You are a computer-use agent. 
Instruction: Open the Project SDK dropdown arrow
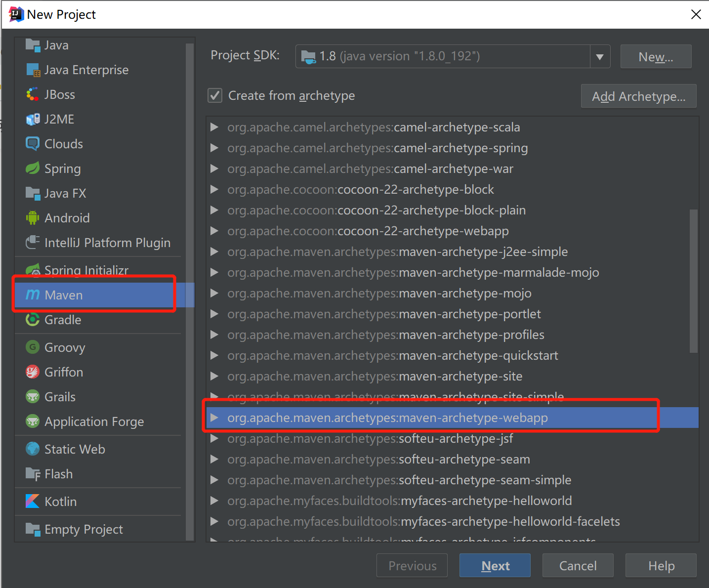click(x=600, y=56)
